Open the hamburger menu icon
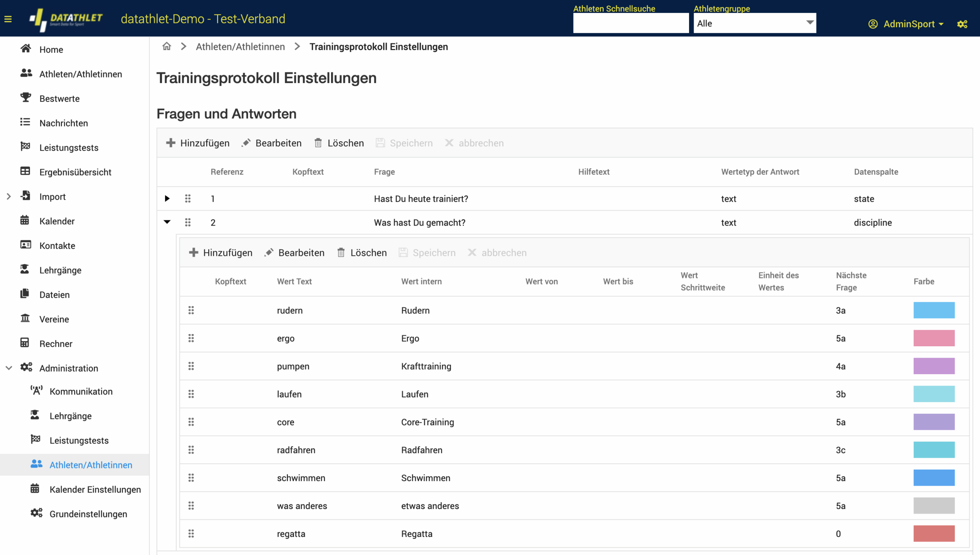The width and height of the screenshot is (980, 555). tap(8, 19)
